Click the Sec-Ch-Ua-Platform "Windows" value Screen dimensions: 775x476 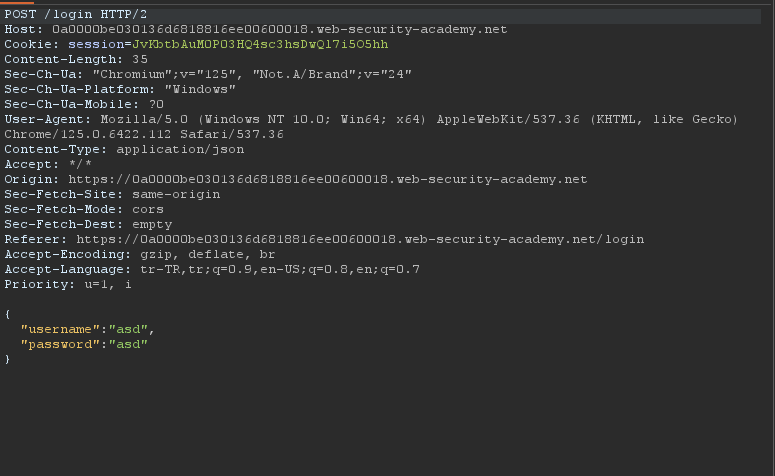(200, 89)
